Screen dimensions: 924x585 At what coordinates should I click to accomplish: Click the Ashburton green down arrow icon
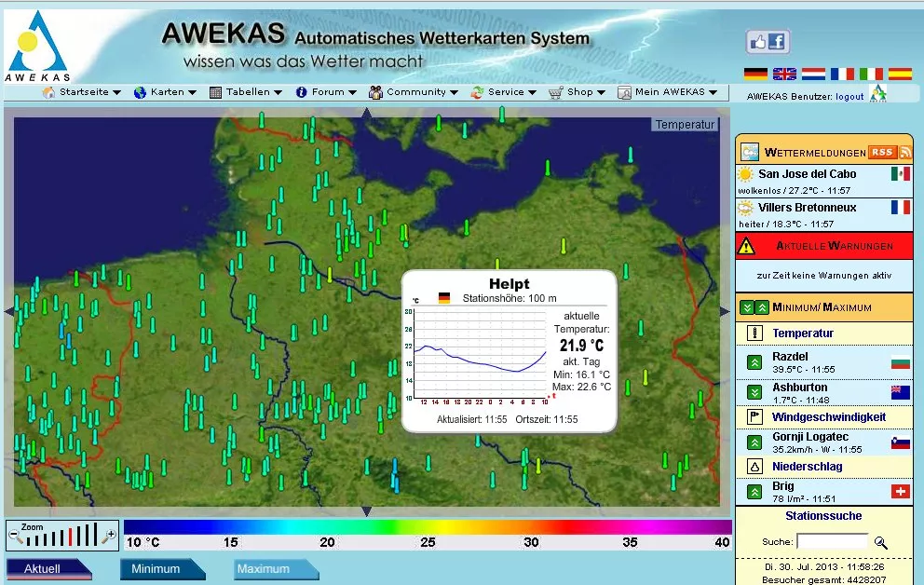point(754,392)
